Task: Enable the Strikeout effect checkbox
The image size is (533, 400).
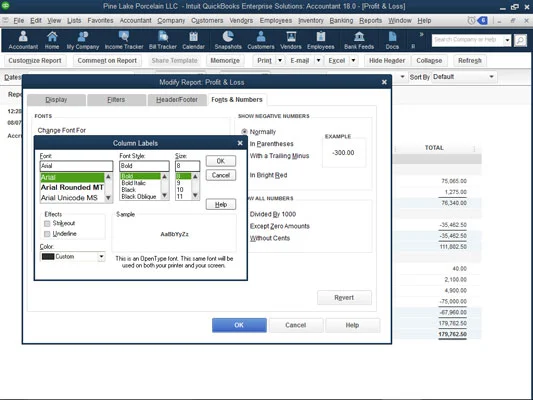Action: (47, 223)
